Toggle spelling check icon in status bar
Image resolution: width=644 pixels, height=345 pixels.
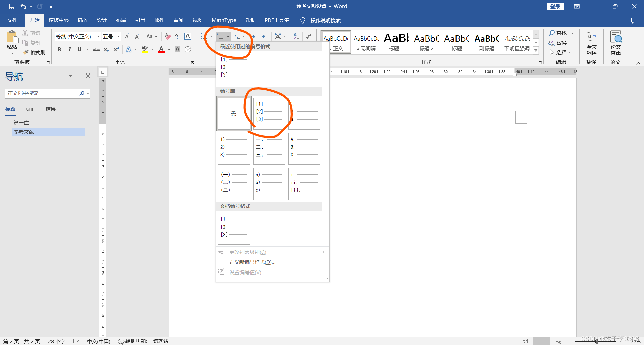click(76, 341)
